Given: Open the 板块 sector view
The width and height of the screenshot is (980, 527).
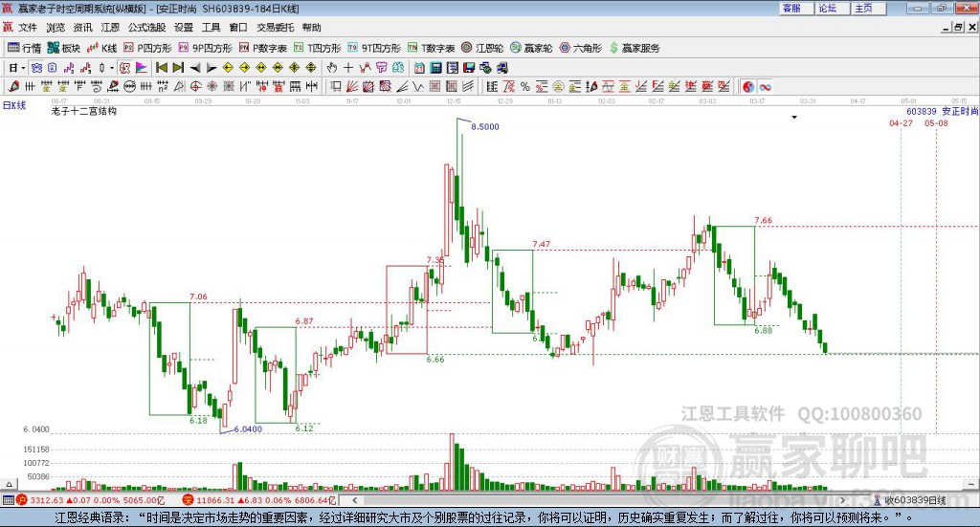Looking at the screenshot, I should coord(64,48).
